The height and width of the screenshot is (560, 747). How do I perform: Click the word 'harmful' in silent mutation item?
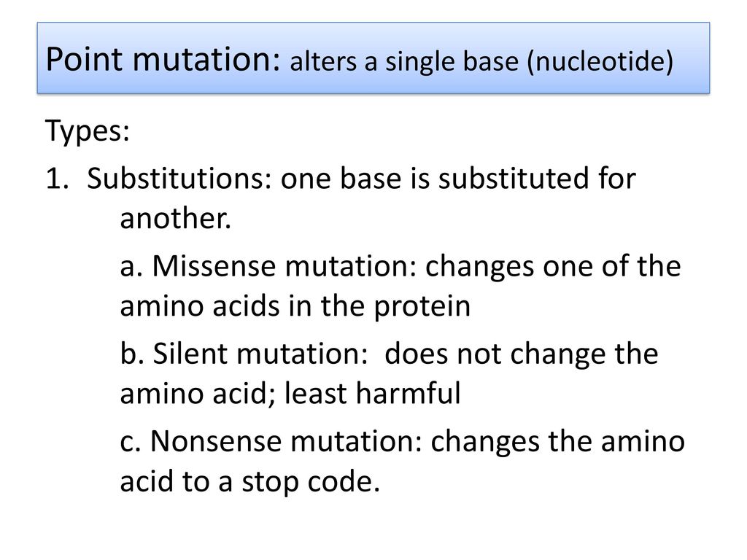[409, 393]
